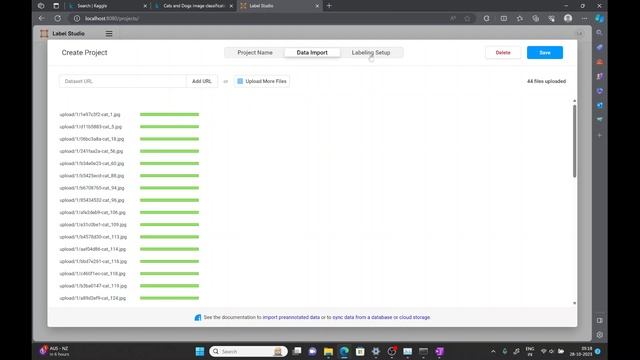Click the blue Save button
Image resolution: width=640 pixels, height=360 pixels.
[544, 53]
